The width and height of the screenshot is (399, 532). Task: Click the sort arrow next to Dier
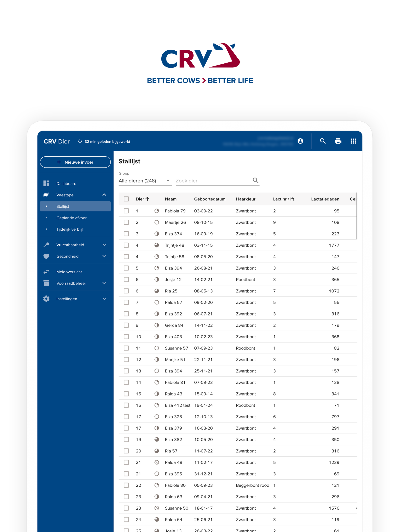147,199
